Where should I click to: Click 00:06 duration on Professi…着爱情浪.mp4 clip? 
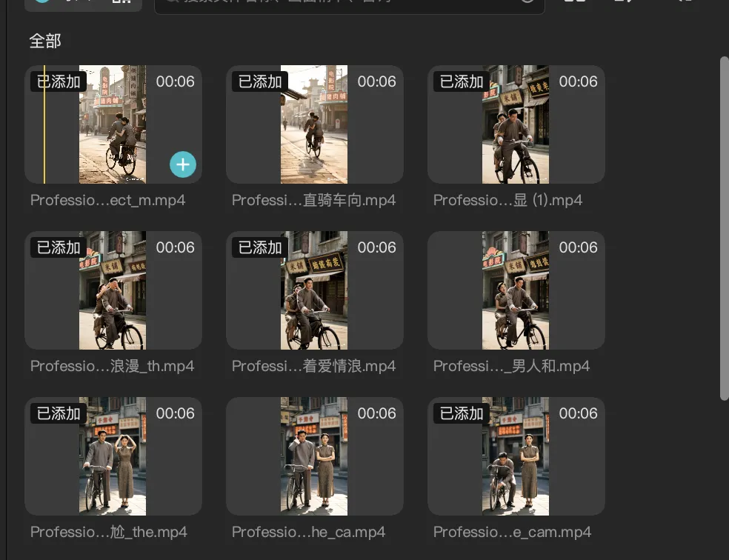point(376,247)
